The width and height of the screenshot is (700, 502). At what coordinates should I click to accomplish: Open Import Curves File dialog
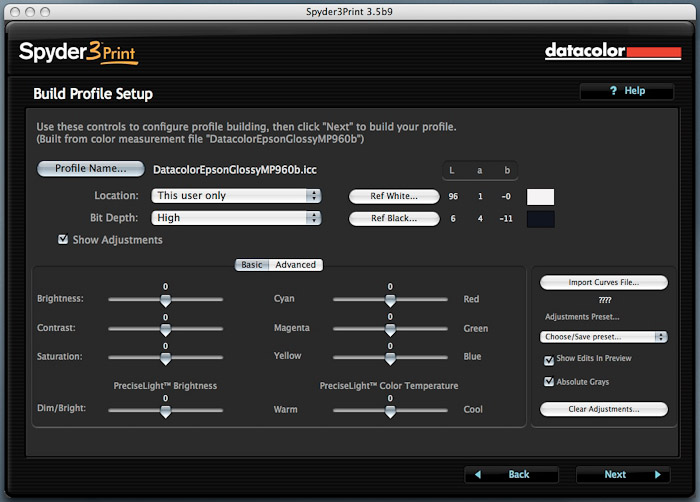pyautogui.click(x=603, y=283)
